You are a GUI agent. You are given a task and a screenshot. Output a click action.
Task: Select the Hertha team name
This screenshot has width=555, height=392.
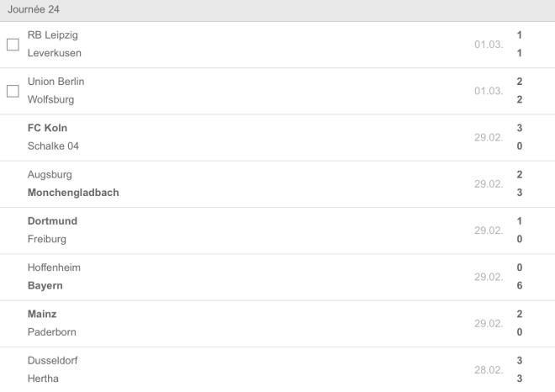click(x=43, y=379)
